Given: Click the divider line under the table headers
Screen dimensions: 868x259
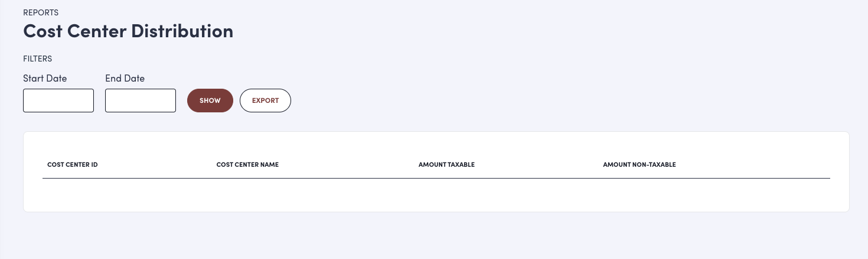Looking at the screenshot, I should coord(436,178).
